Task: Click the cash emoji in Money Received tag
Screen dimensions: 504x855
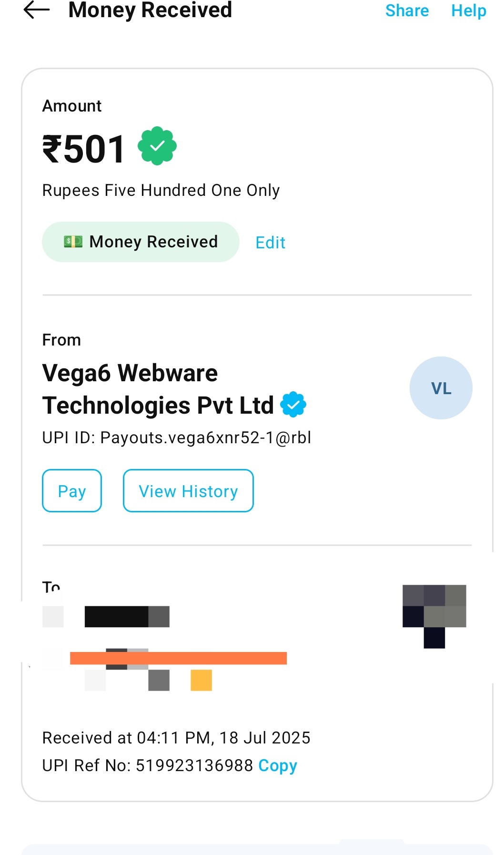Action: point(73,242)
